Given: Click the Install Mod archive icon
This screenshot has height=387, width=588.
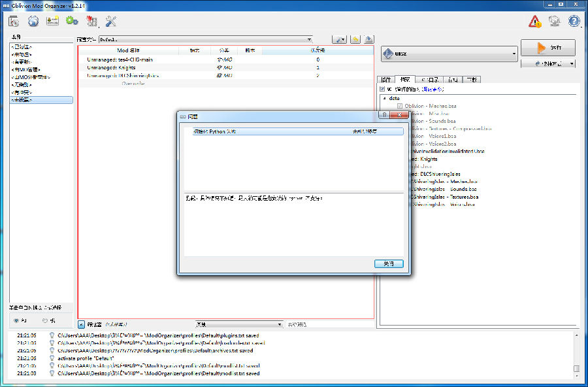Looking at the screenshot, I should coord(14,22).
